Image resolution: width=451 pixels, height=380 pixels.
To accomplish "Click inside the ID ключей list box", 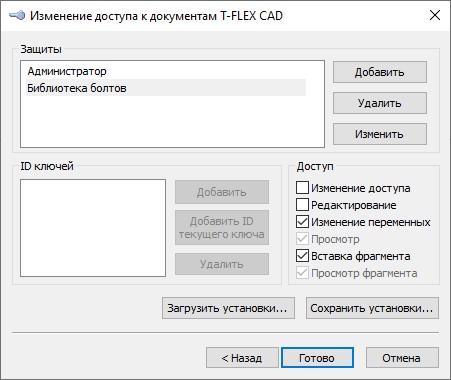I will point(93,228).
